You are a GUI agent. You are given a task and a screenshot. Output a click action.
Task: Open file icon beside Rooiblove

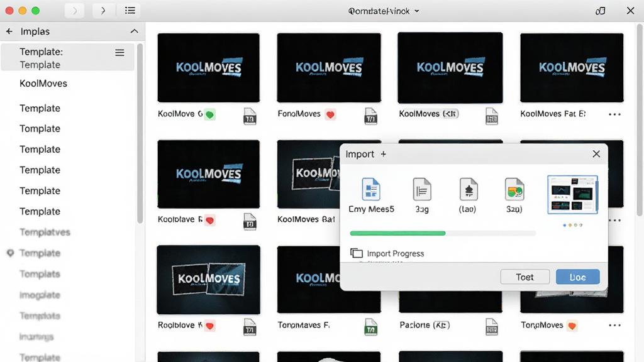250,327
